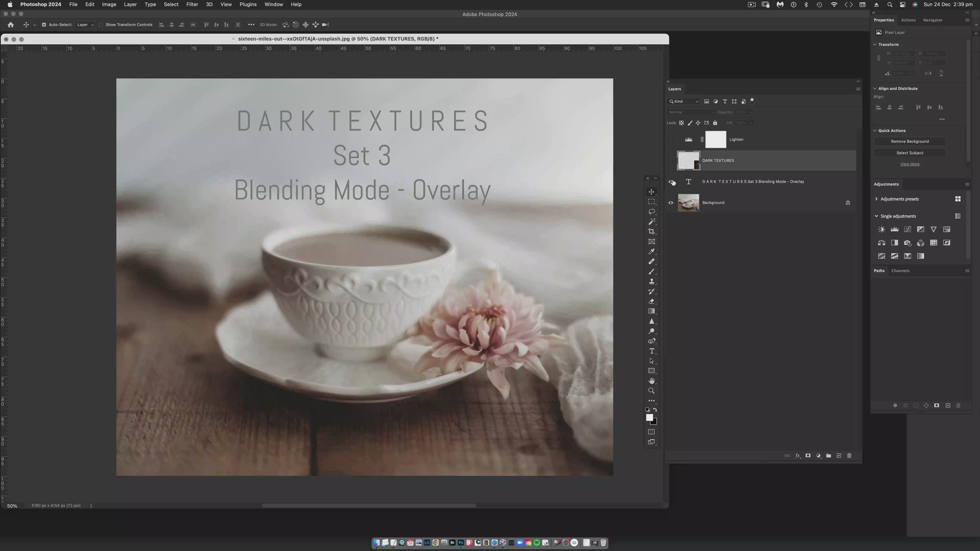Hide the Background layer

click(671, 203)
